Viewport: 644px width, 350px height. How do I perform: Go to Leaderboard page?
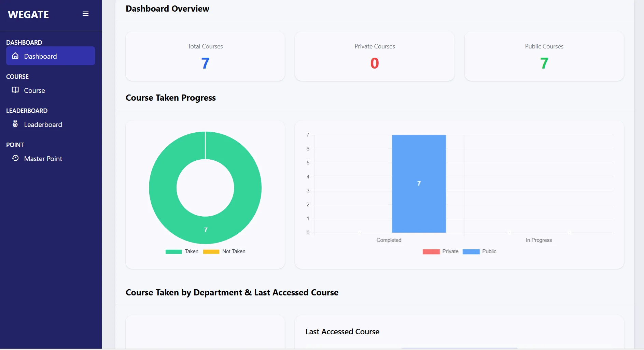(x=43, y=125)
